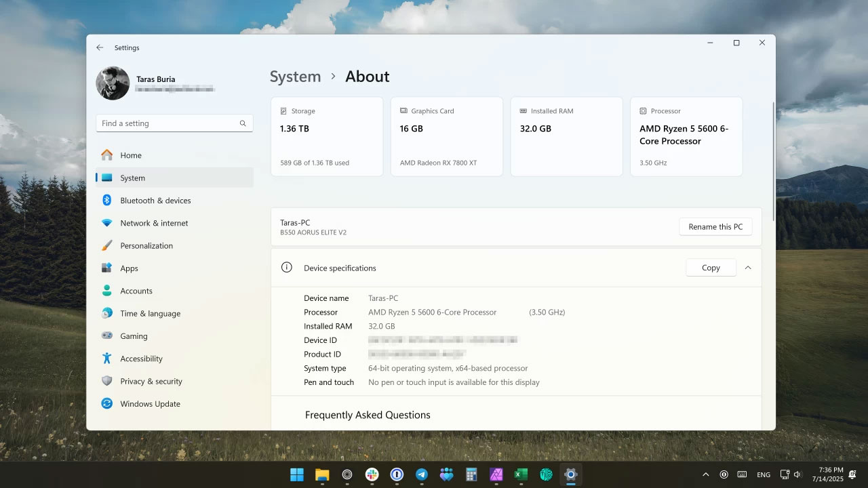Open Telegram from the taskbar
The image size is (868, 488).
point(422,474)
